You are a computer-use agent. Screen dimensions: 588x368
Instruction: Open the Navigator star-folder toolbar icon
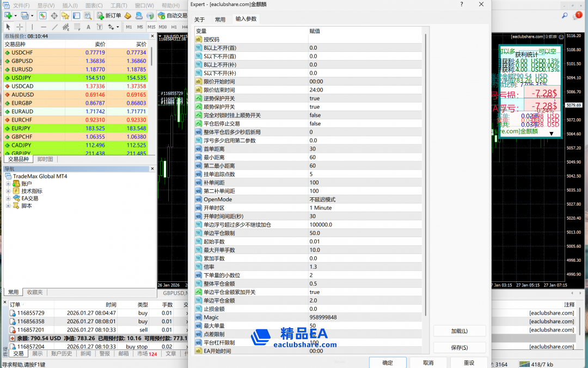[x=65, y=15]
